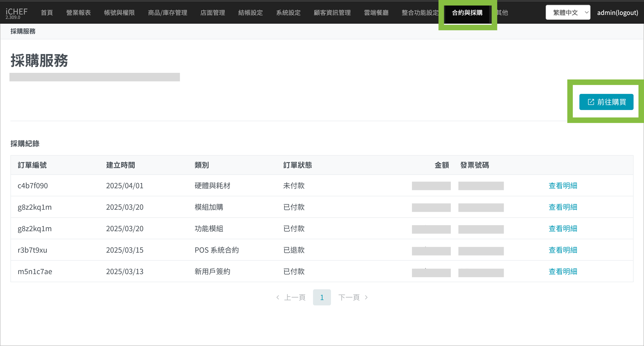Open 查看明細 for order m5n1c7ae
The image size is (644, 346).
563,271
